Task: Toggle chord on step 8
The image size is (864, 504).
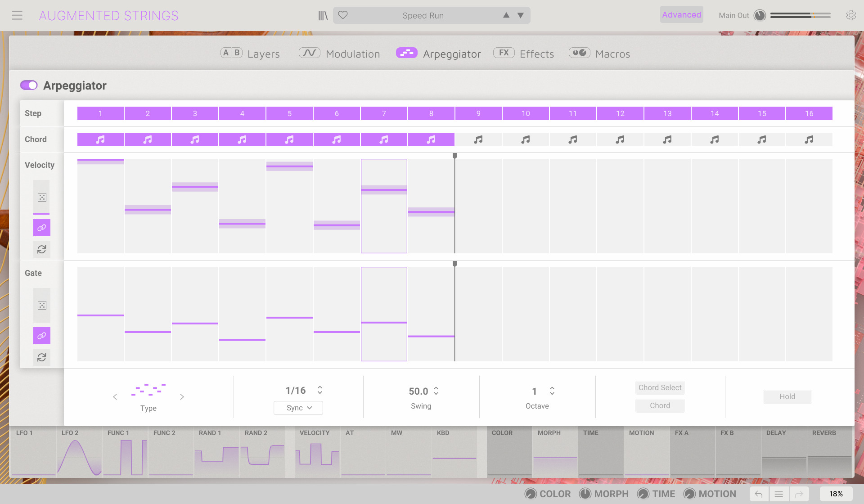Action: point(431,139)
